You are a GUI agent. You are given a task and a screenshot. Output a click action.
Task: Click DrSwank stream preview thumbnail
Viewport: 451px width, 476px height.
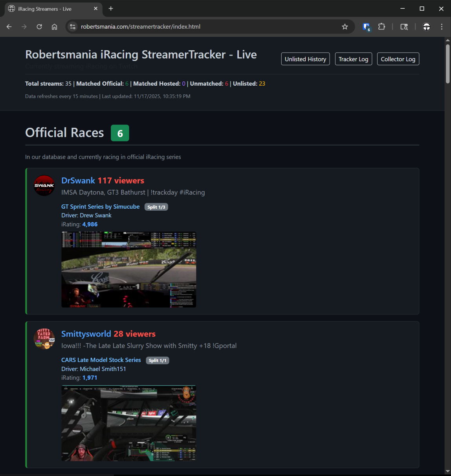point(128,269)
